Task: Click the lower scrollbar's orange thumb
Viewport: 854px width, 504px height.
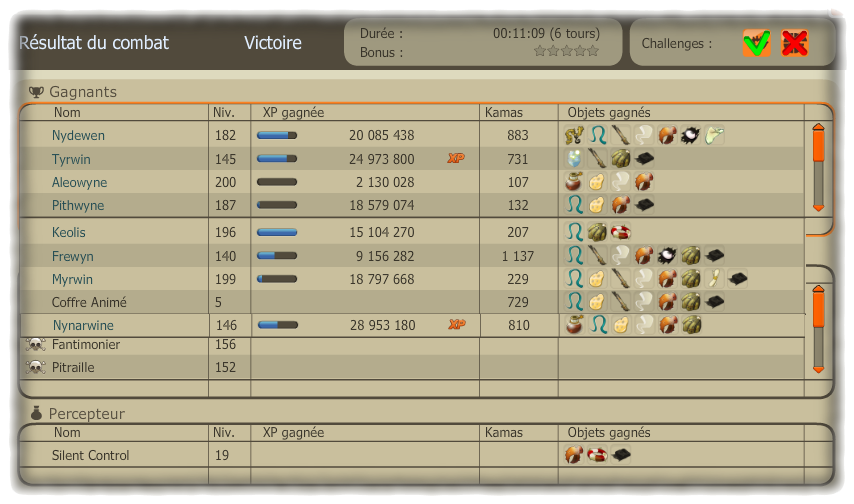Action: tap(818, 309)
